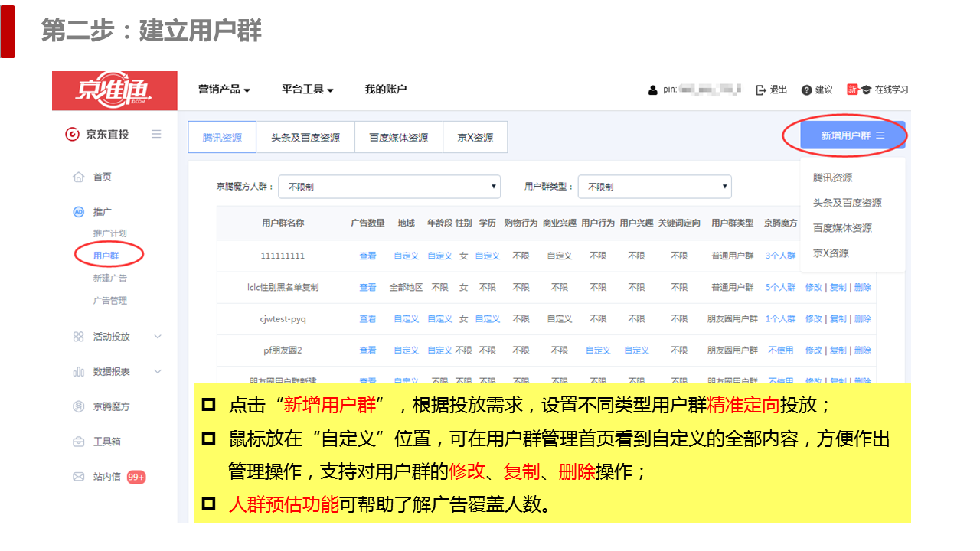Click the 建议 feedback link

coord(824,90)
